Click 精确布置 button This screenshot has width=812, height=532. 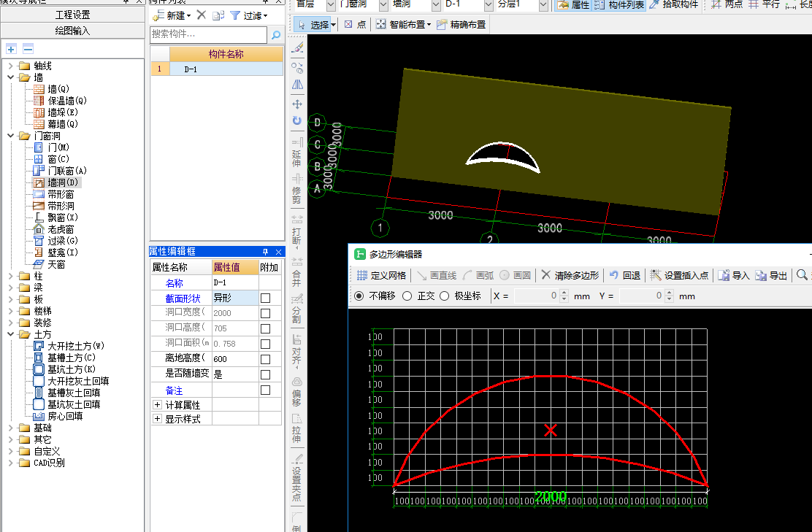coord(461,24)
